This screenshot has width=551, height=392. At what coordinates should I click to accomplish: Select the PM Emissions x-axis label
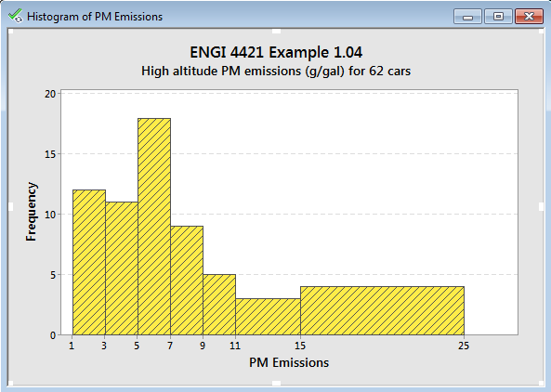point(289,362)
